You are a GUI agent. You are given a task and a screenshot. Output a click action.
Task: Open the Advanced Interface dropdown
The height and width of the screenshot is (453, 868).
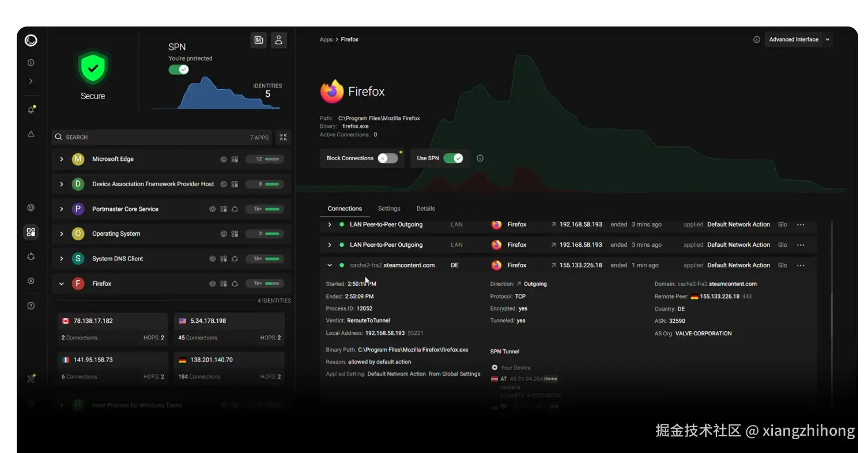coord(799,40)
